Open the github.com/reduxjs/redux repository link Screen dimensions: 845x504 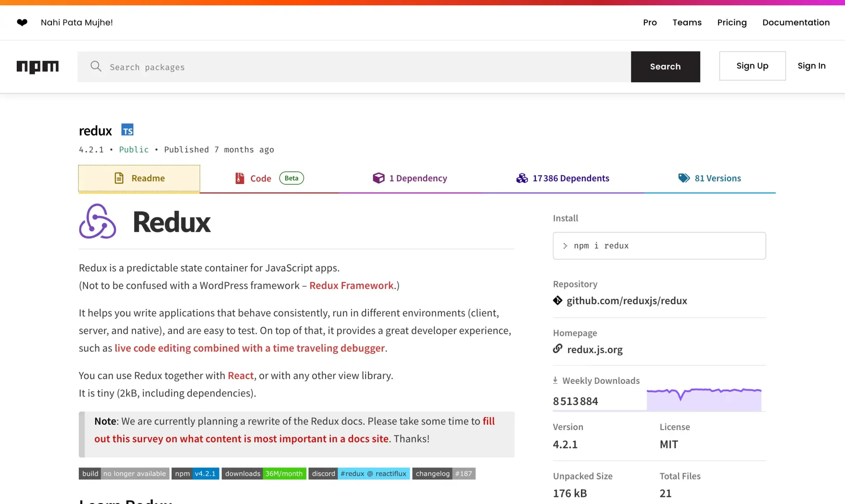[x=627, y=301]
